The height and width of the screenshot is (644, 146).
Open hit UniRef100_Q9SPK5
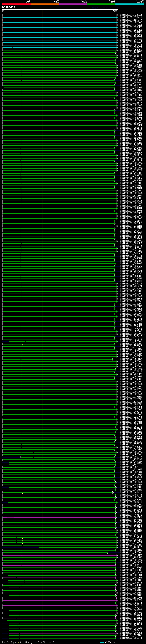click(131, 30)
